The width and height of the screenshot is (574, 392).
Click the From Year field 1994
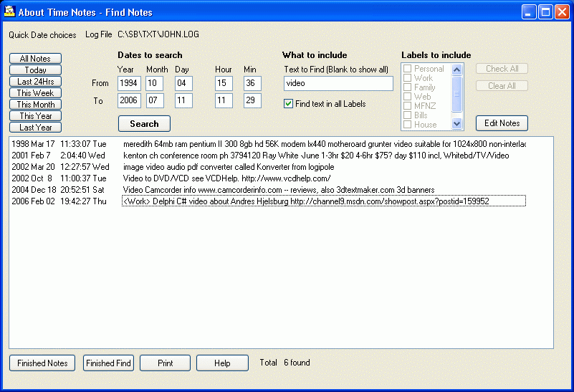coord(129,83)
